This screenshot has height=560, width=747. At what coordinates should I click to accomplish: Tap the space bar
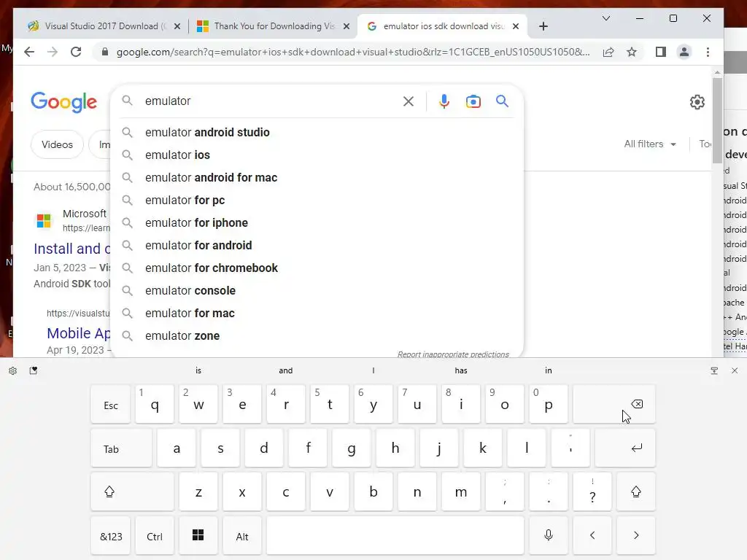[x=395, y=536]
